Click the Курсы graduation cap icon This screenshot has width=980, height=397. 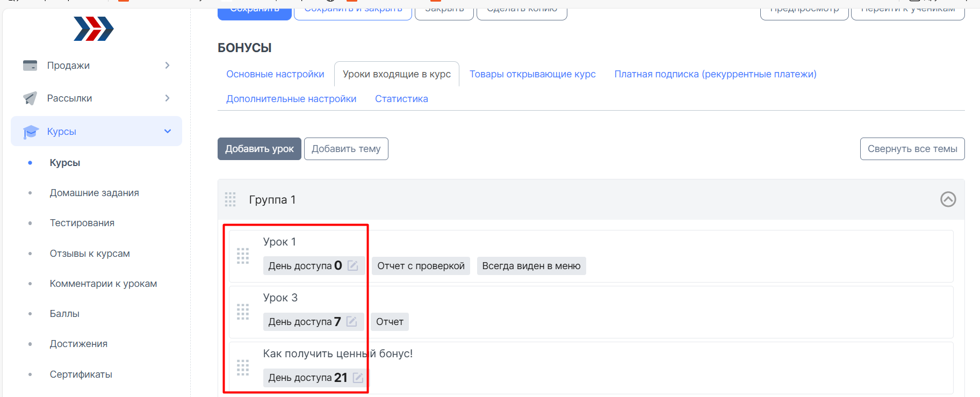[x=31, y=132]
